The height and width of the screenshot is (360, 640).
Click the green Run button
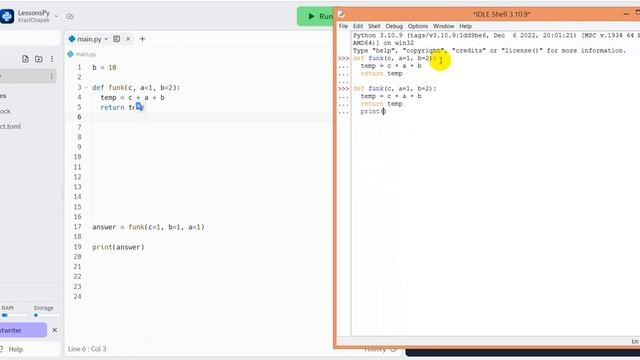pos(316,16)
